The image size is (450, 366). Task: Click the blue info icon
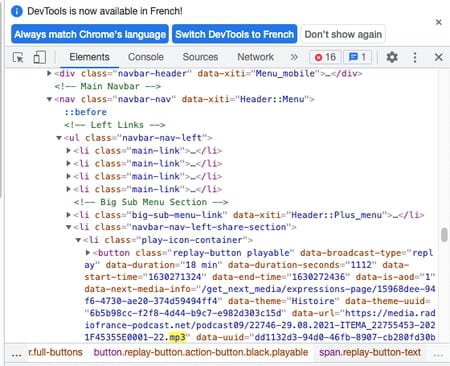click(x=17, y=11)
